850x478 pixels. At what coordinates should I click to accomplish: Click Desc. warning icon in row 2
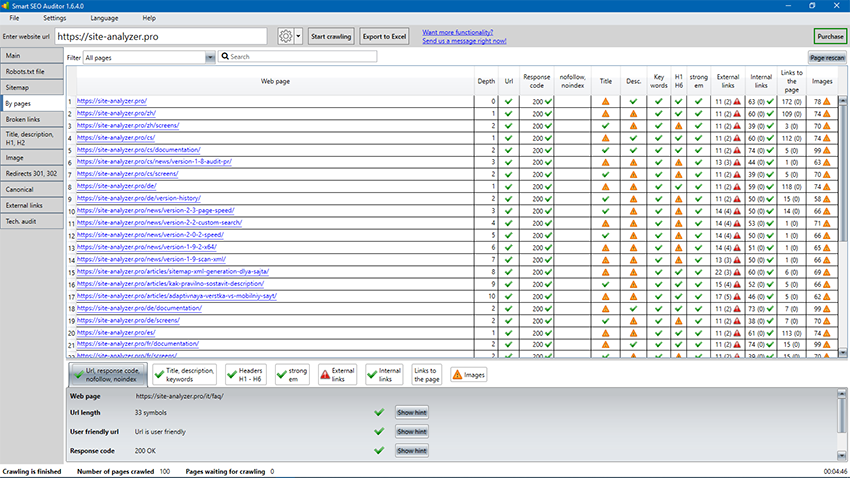633,114
